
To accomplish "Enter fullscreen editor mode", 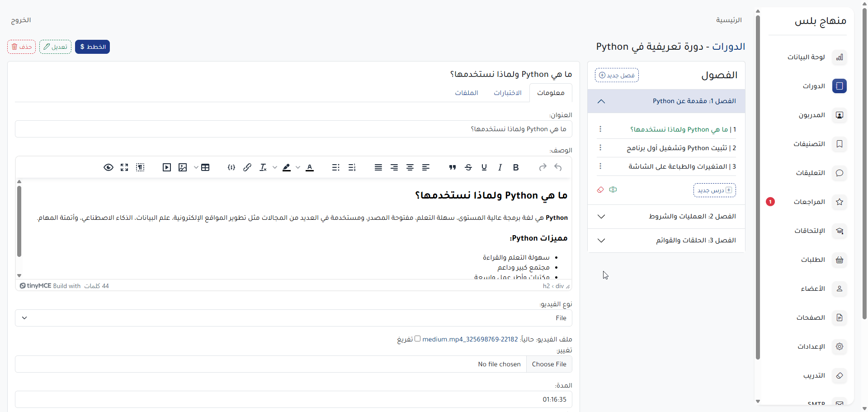I will coord(124,167).
